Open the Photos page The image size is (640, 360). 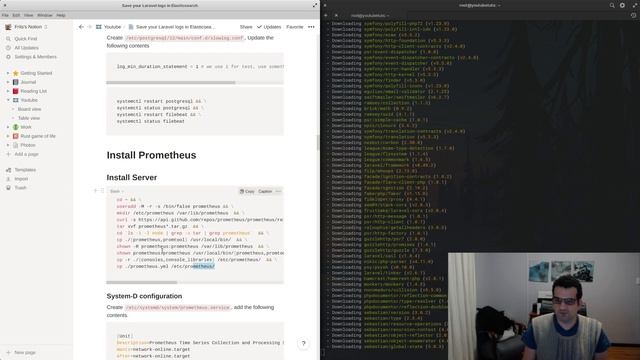tap(28, 145)
